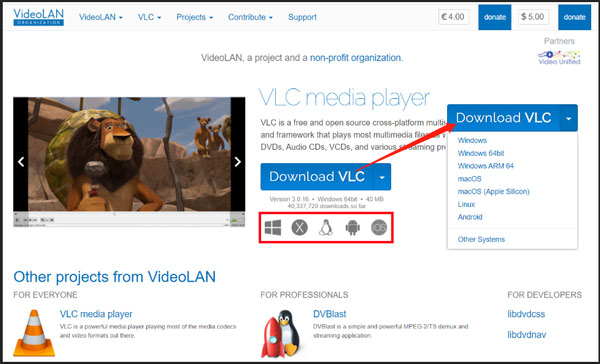Click the dollar 5.00 donation field

(533, 17)
